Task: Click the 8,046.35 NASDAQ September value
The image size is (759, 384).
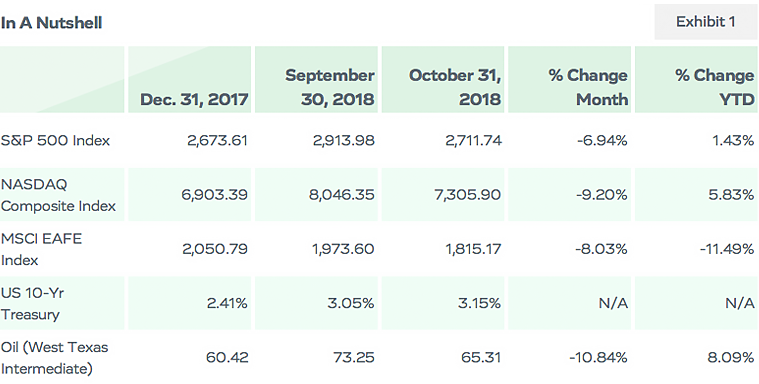Action: [342, 195]
